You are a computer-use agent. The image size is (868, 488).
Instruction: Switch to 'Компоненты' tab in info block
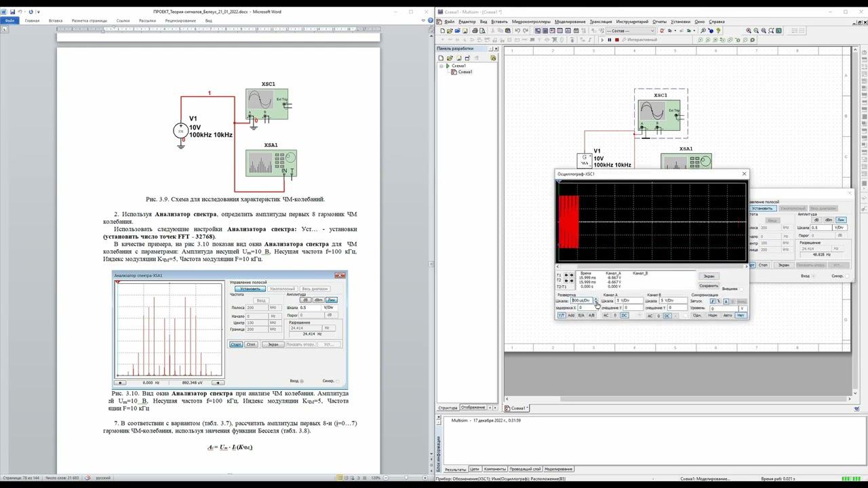[x=495, y=469]
